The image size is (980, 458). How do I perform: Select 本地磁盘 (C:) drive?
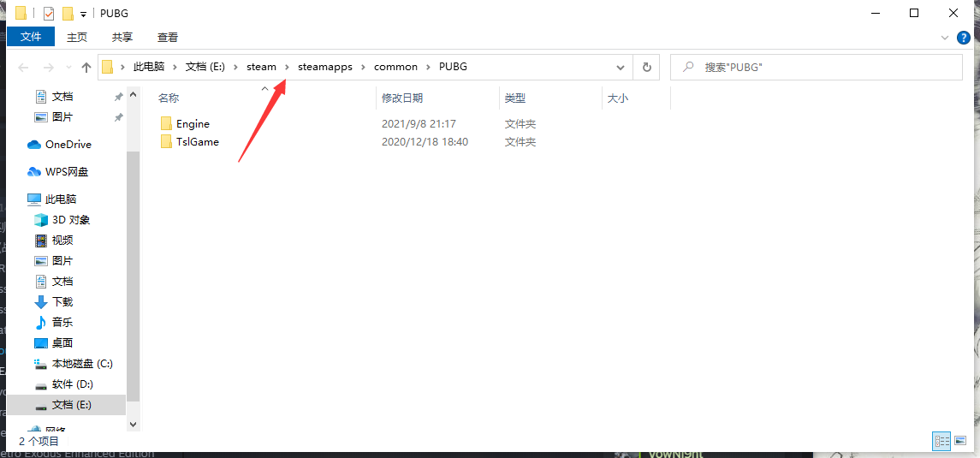point(82,364)
